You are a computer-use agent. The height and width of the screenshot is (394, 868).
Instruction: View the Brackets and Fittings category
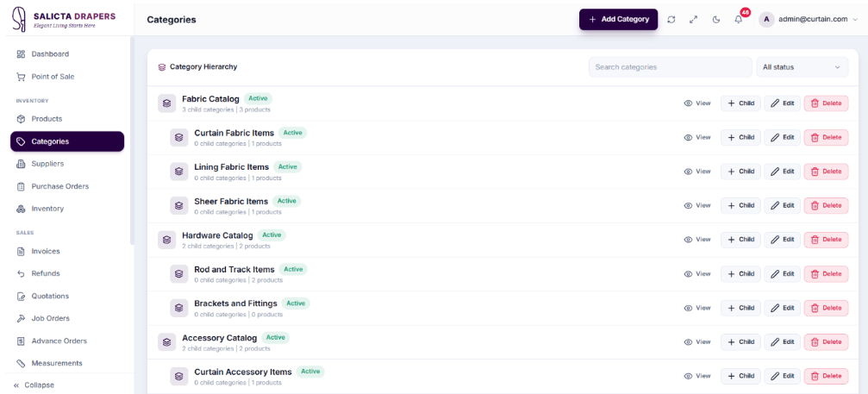coord(697,308)
